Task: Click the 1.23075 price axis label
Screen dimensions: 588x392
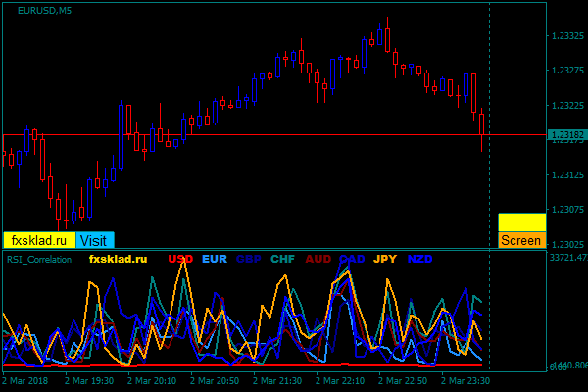Action: 567,209
